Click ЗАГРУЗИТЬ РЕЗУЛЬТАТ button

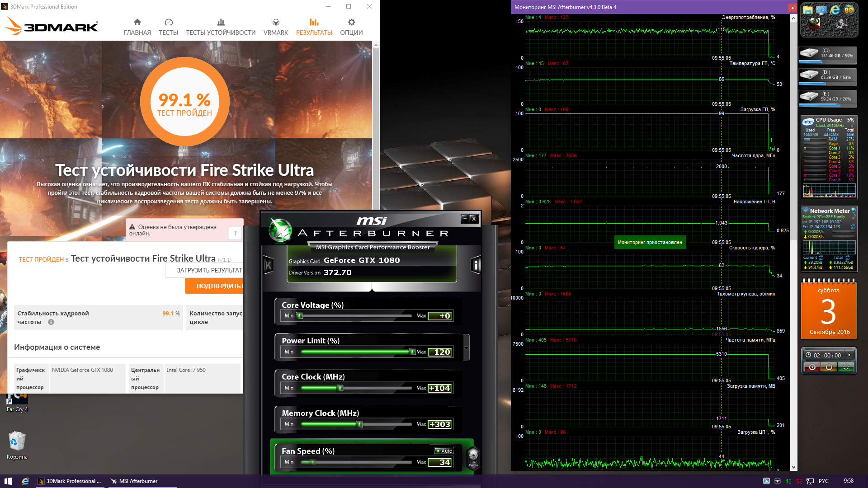(208, 270)
